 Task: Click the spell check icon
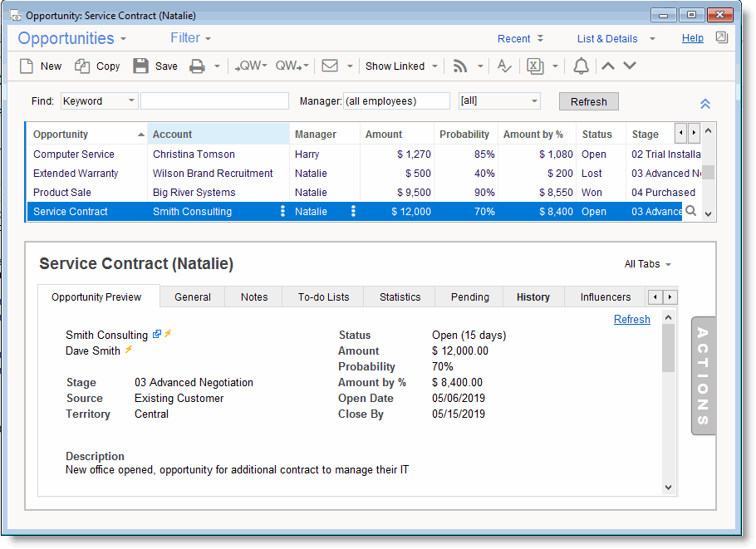tap(504, 66)
